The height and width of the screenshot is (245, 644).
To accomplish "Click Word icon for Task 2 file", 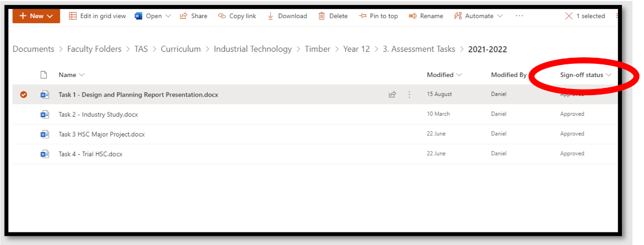I will [x=45, y=114].
